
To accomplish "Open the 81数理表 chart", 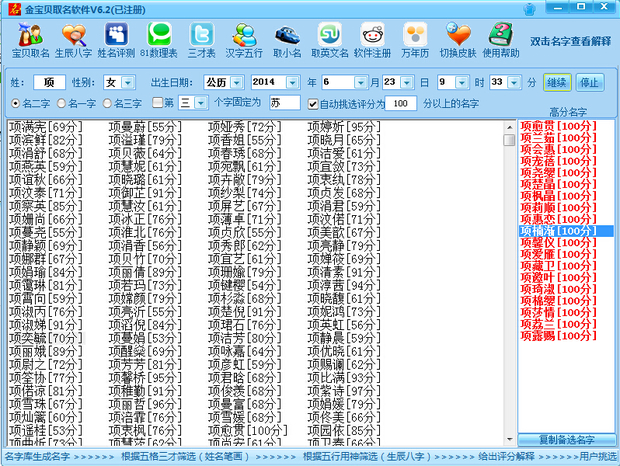I will 159,38.
